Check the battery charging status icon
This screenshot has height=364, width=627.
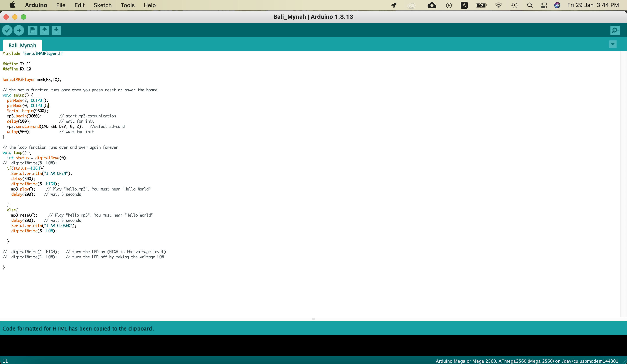click(x=481, y=5)
